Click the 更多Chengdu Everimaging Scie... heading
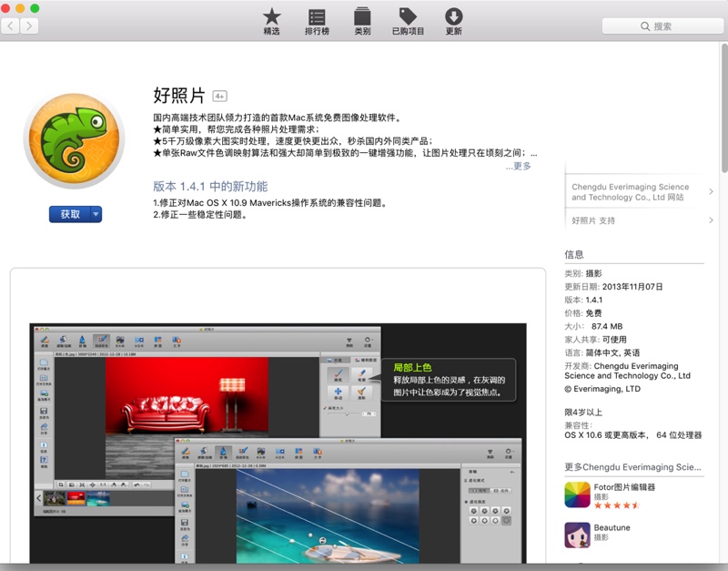Viewport: 728px width, 571px height. tap(632, 467)
